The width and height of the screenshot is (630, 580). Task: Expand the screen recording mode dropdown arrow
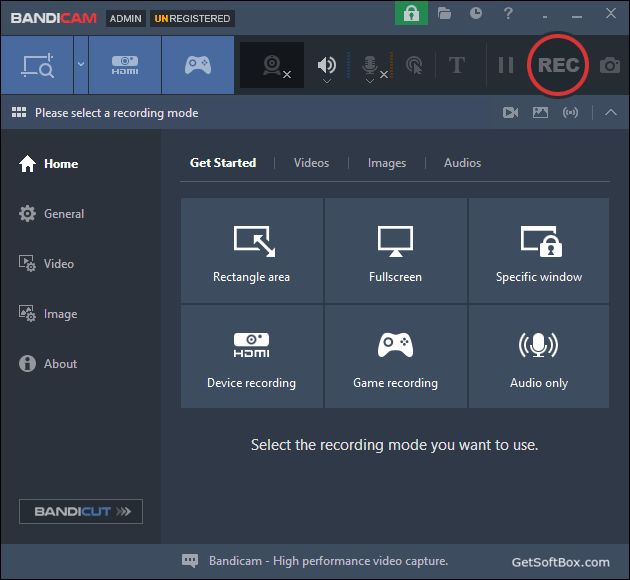81,65
